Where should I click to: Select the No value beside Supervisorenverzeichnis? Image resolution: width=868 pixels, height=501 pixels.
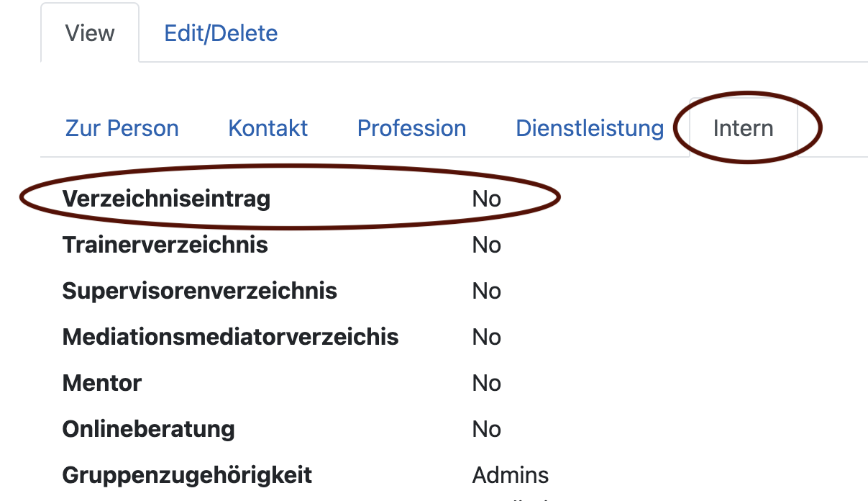(x=486, y=291)
